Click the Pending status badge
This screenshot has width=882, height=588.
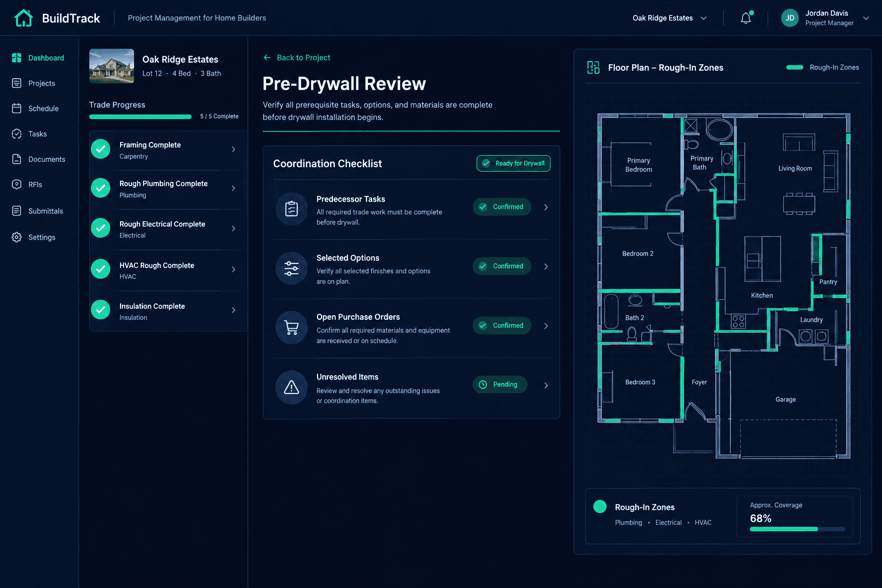(x=501, y=385)
